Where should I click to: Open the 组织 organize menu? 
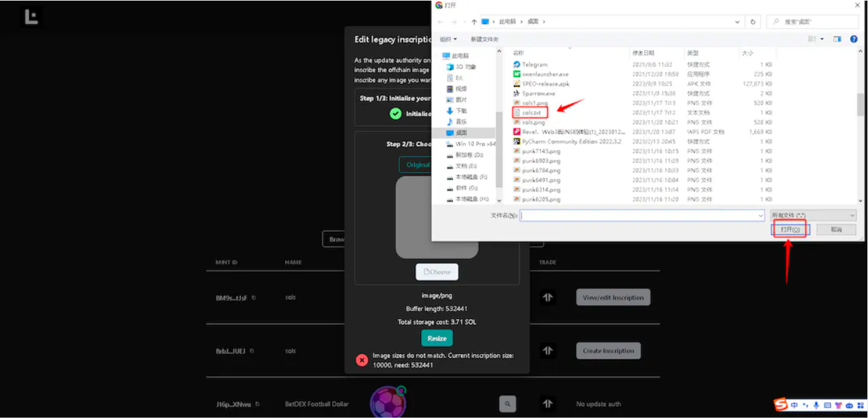pos(449,39)
